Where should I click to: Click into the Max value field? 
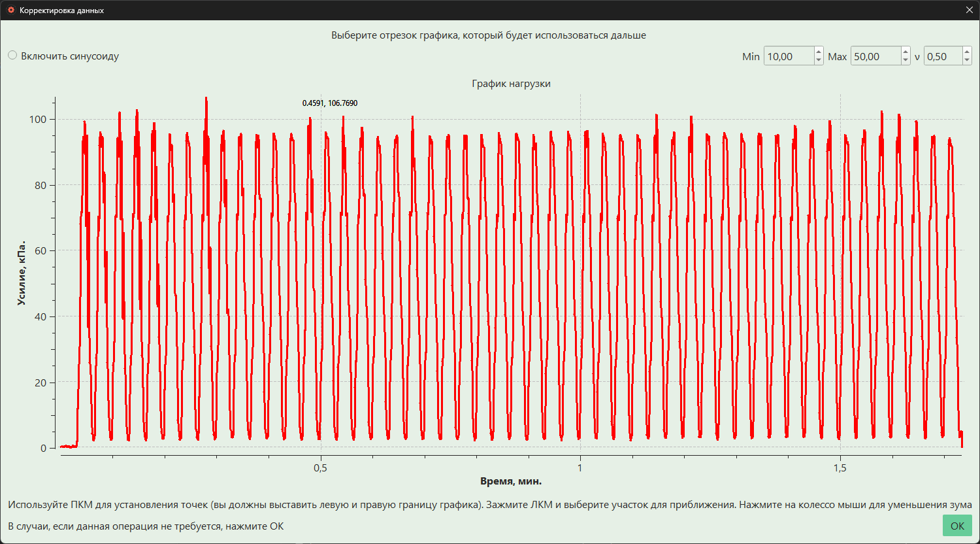pos(875,56)
